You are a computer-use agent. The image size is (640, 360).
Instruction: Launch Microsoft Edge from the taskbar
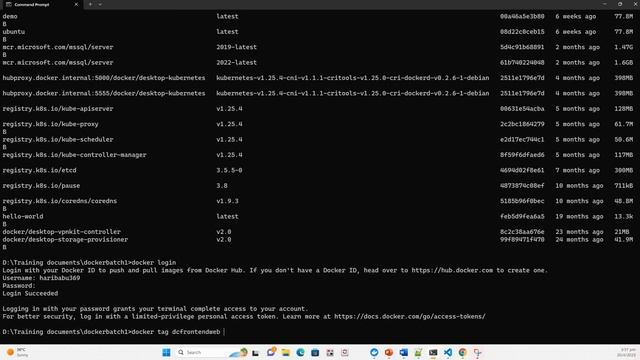[x=300, y=352]
